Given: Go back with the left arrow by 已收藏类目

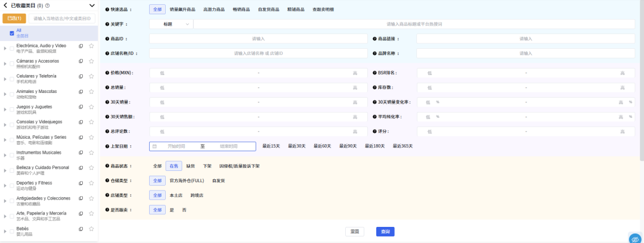Looking at the screenshot, I should [x=5, y=5].
